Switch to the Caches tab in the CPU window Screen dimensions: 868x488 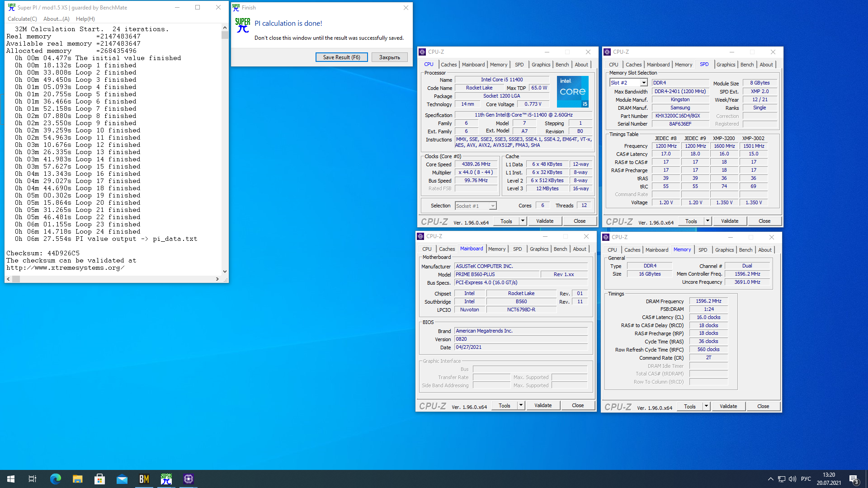point(448,65)
